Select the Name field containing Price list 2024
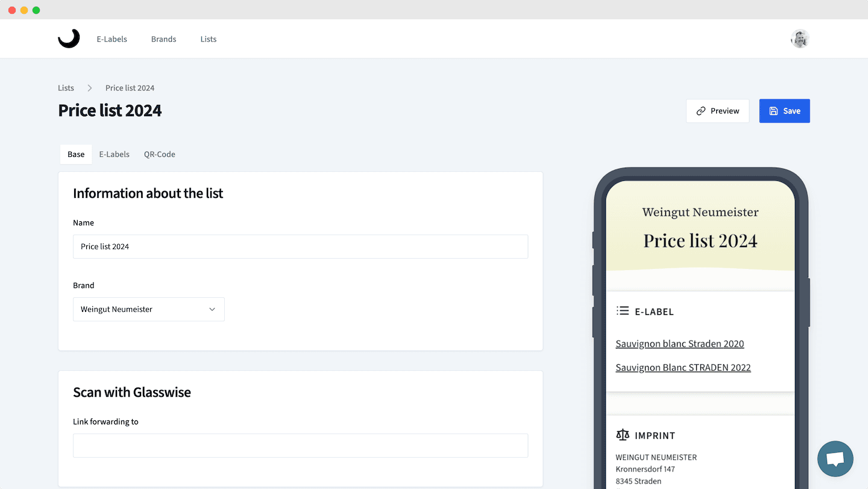868x489 pixels. 300,246
